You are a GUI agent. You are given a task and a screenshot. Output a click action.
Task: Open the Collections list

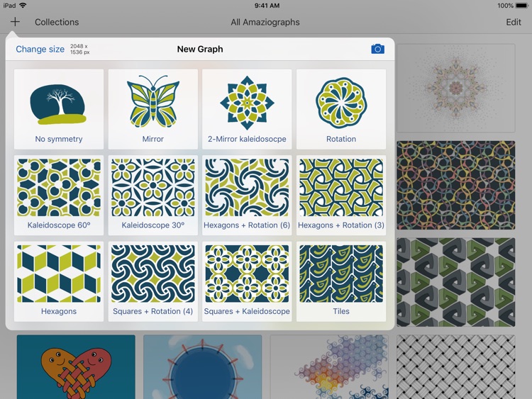tap(57, 22)
